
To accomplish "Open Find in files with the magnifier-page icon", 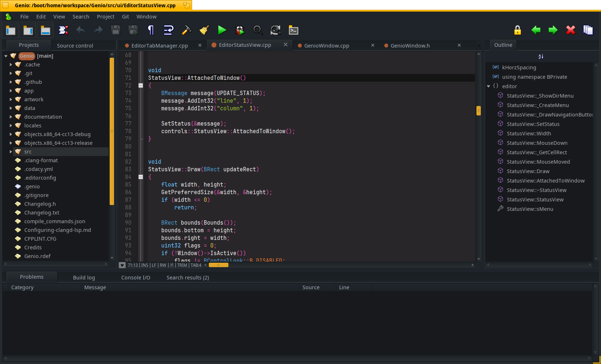I will pyautogui.click(x=275, y=30).
